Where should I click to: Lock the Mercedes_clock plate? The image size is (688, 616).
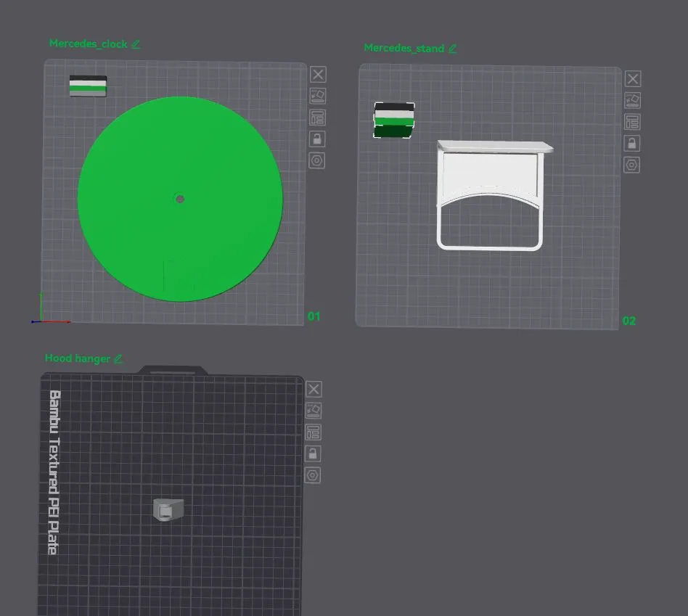coord(317,139)
